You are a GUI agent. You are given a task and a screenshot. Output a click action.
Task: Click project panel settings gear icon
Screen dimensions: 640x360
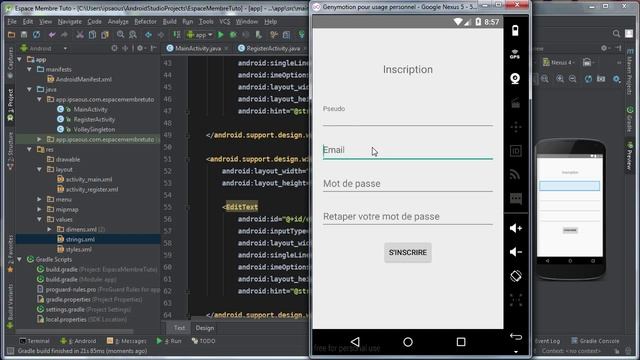click(140, 48)
